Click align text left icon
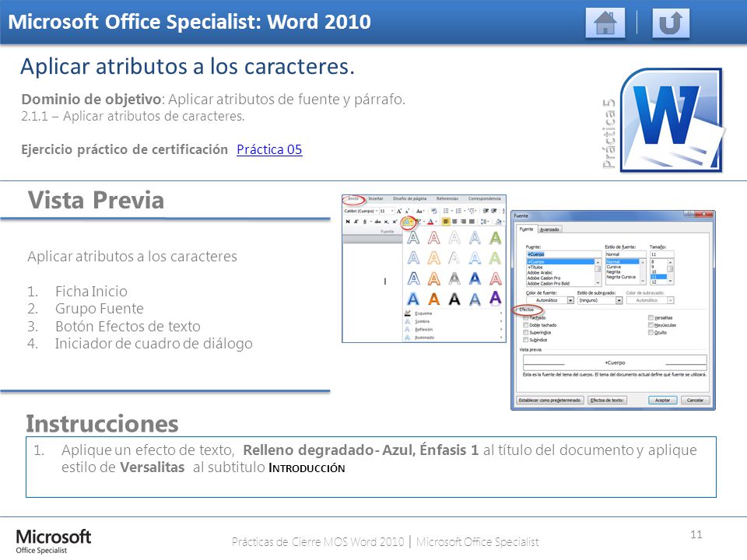This screenshot has height=560, width=747. (x=446, y=222)
